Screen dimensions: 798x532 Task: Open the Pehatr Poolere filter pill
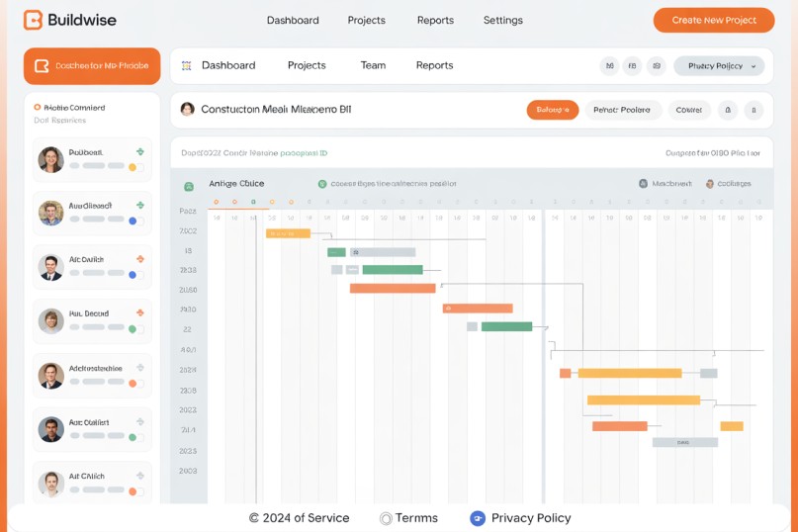[x=622, y=110]
